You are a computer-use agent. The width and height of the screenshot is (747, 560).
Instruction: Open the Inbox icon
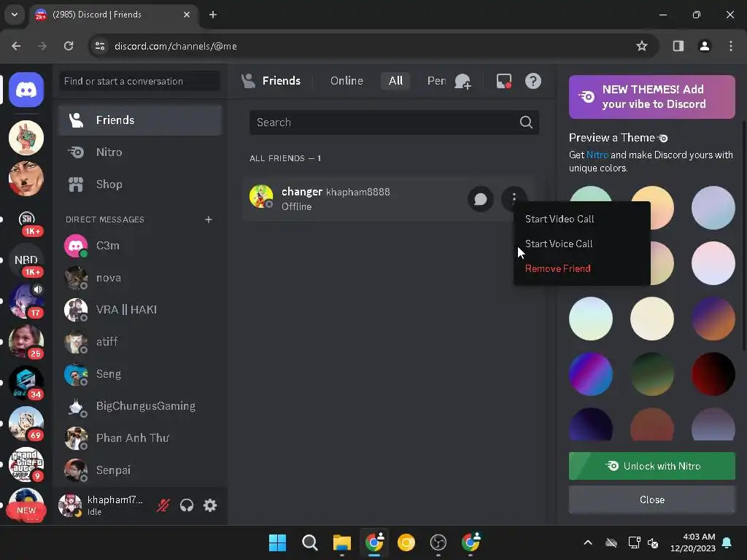pos(503,81)
